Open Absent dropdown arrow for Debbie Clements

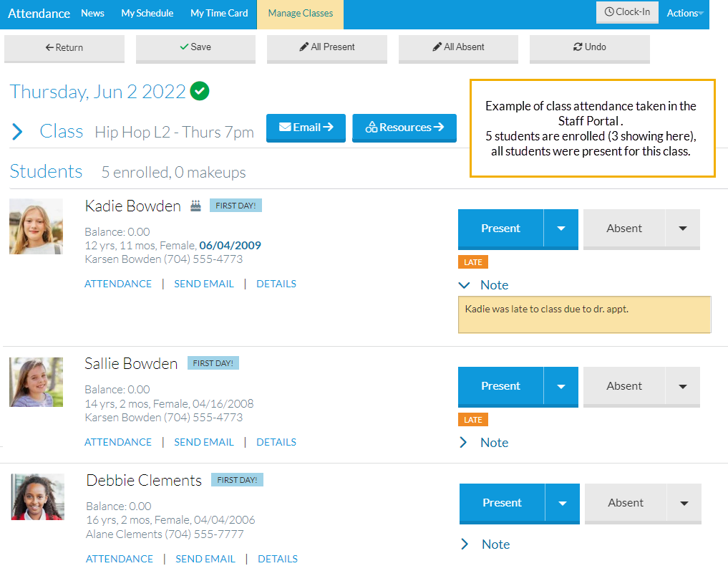(x=684, y=503)
